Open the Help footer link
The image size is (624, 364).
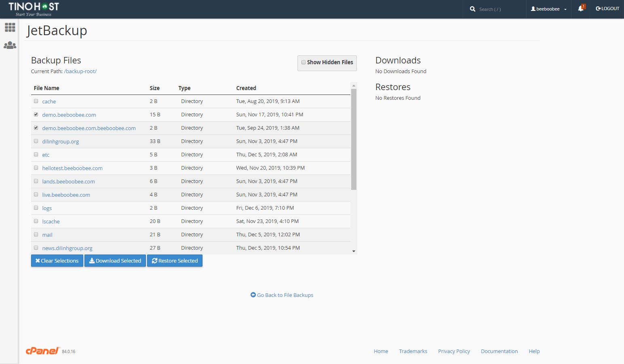click(534, 351)
